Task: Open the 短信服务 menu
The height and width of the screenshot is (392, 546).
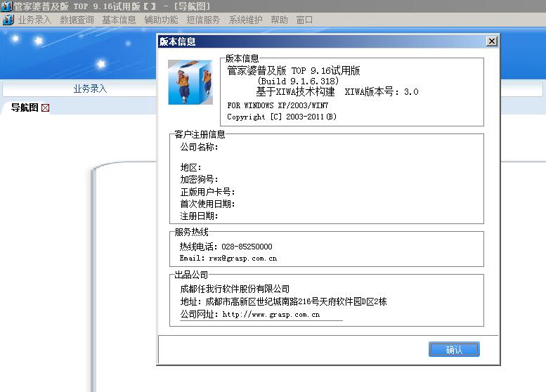Action: 203,20
